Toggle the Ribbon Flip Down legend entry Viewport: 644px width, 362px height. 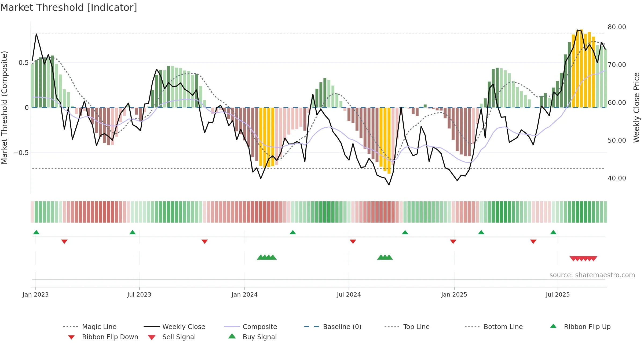click(103, 337)
